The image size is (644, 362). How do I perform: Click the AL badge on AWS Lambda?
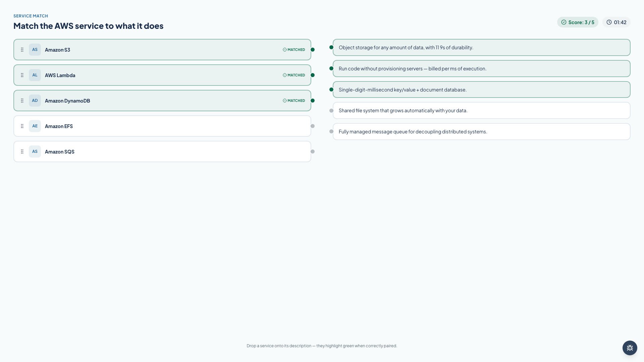[x=35, y=75]
